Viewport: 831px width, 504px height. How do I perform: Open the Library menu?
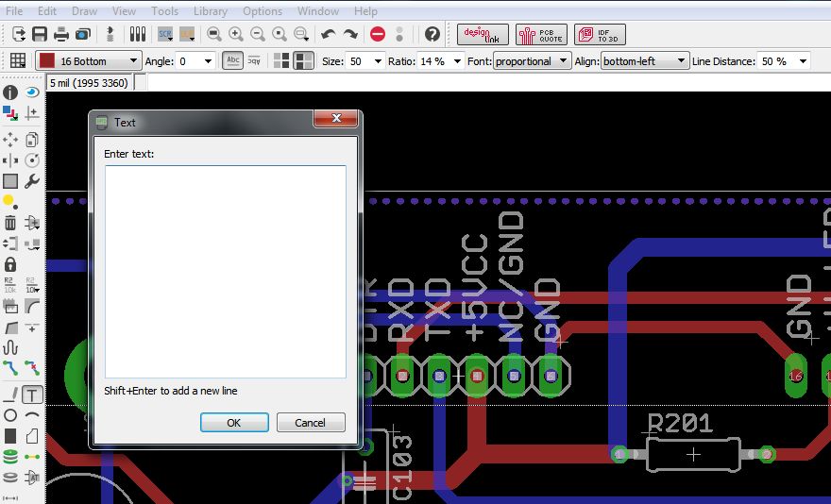point(210,11)
